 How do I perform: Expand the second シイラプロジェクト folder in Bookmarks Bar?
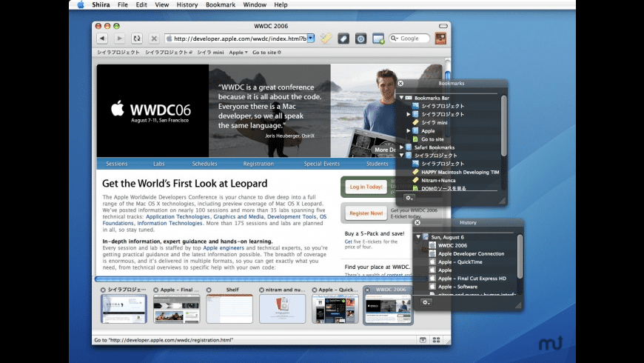point(409,114)
